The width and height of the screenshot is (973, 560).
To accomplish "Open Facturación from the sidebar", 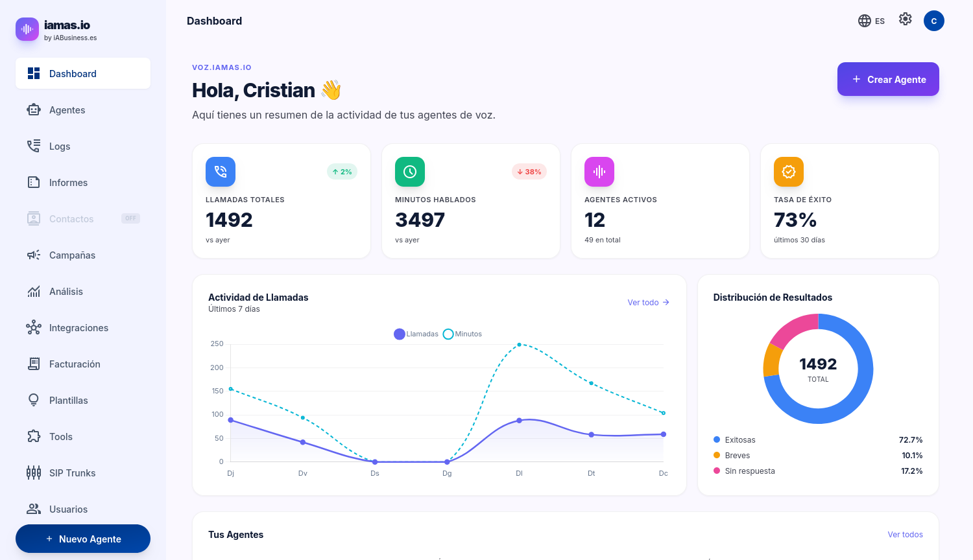I will (83, 364).
